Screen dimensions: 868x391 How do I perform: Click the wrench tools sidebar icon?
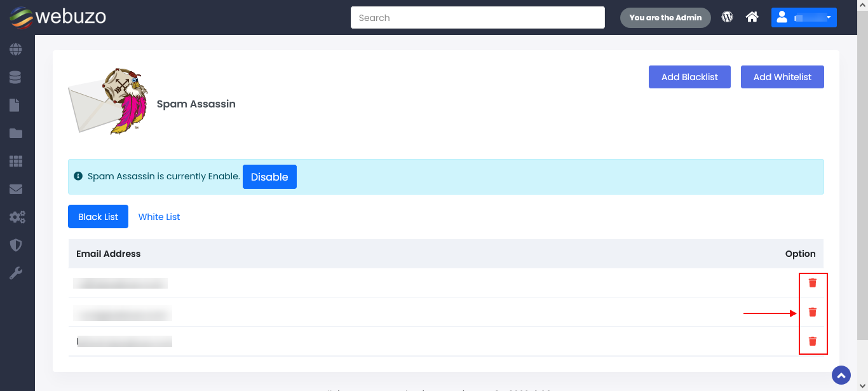tap(16, 273)
